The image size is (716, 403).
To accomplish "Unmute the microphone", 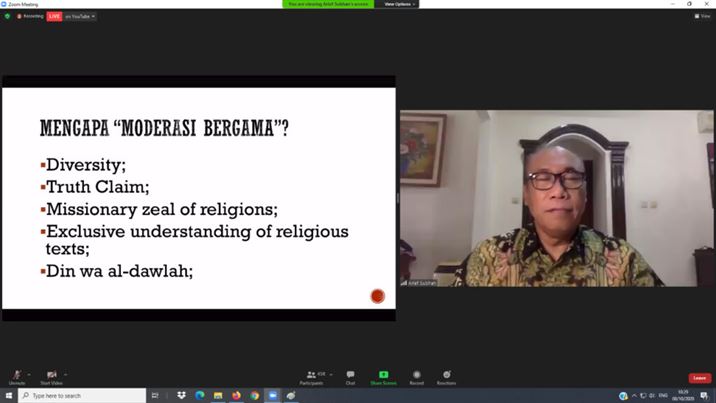I will 16,376.
